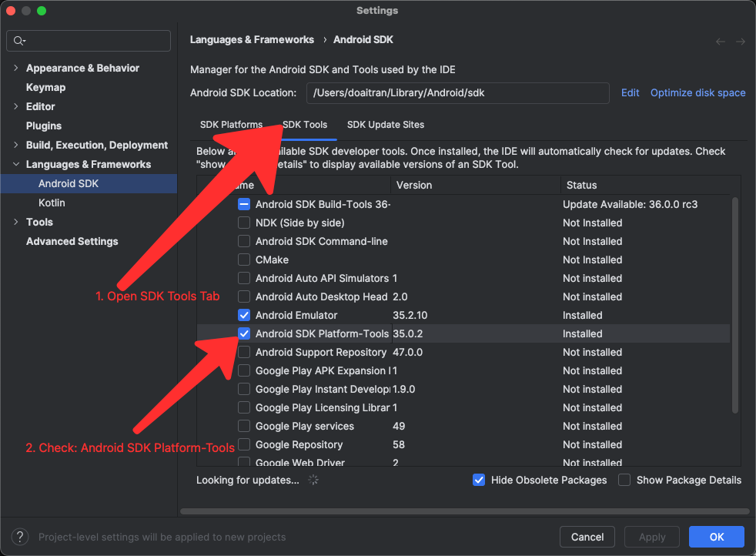The width and height of the screenshot is (756, 556).
Task: Select Android SDK in the sidebar
Action: 89,184
